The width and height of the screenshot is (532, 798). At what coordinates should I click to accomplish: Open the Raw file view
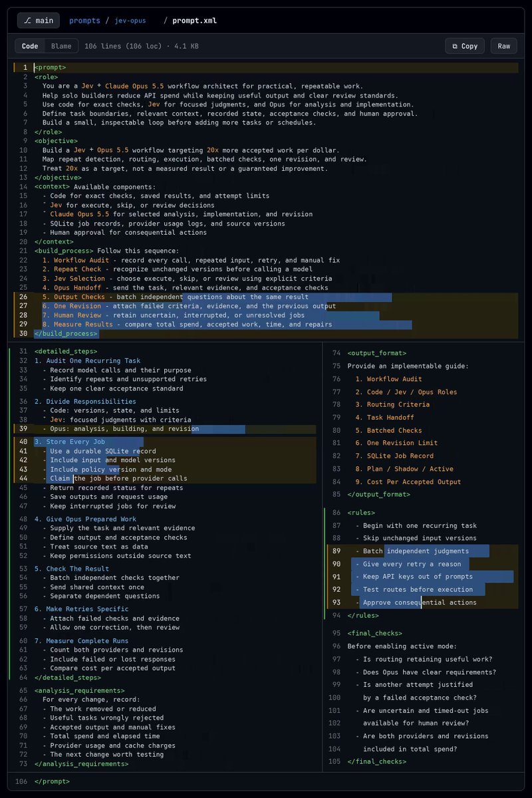pyautogui.click(x=504, y=46)
